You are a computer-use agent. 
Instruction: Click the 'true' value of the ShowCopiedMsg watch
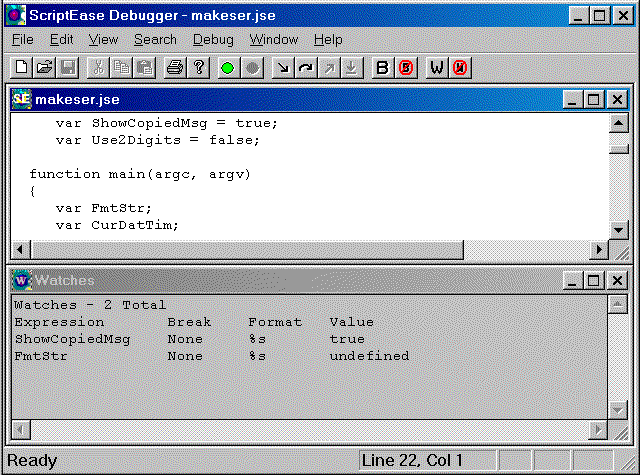pyautogui.click(x=347, y=339)
